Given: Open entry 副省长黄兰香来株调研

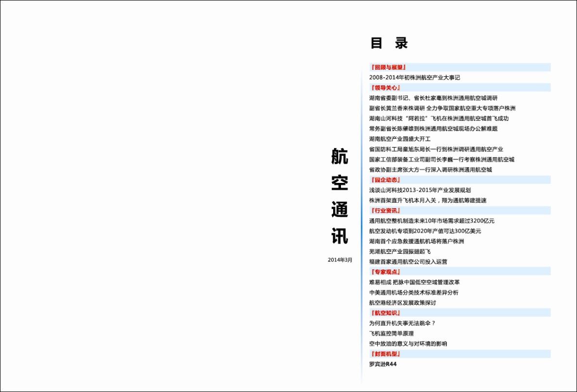Looking at the screenshot, I should pyautogui.click(x=442, y=109).
